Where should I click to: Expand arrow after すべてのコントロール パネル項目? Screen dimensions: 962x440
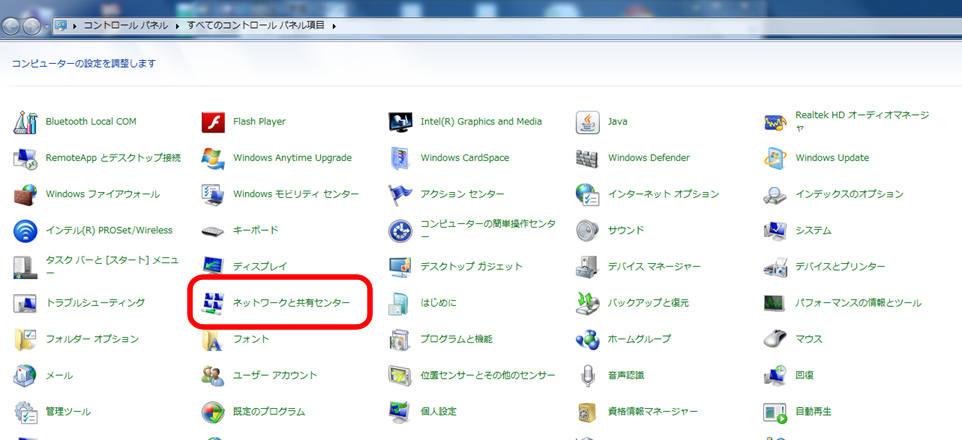pos(334,26)
